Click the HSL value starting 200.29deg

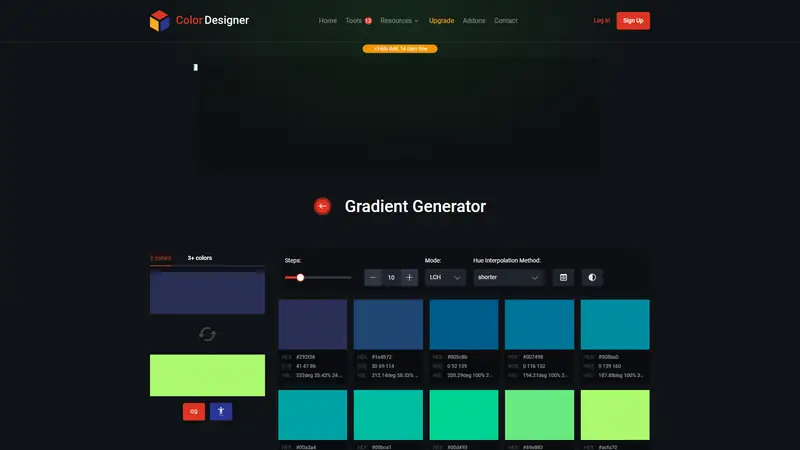coord(470,376)
